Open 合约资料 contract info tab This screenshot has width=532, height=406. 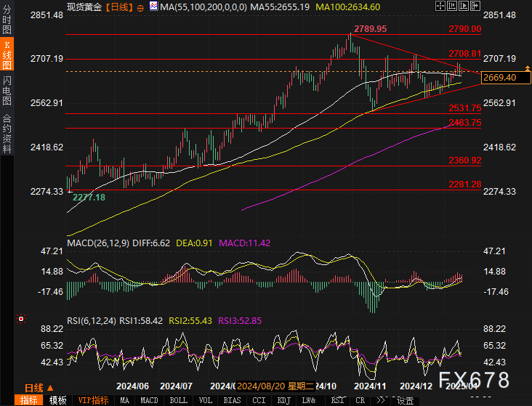pyautogui.click(x=7, y=133)
